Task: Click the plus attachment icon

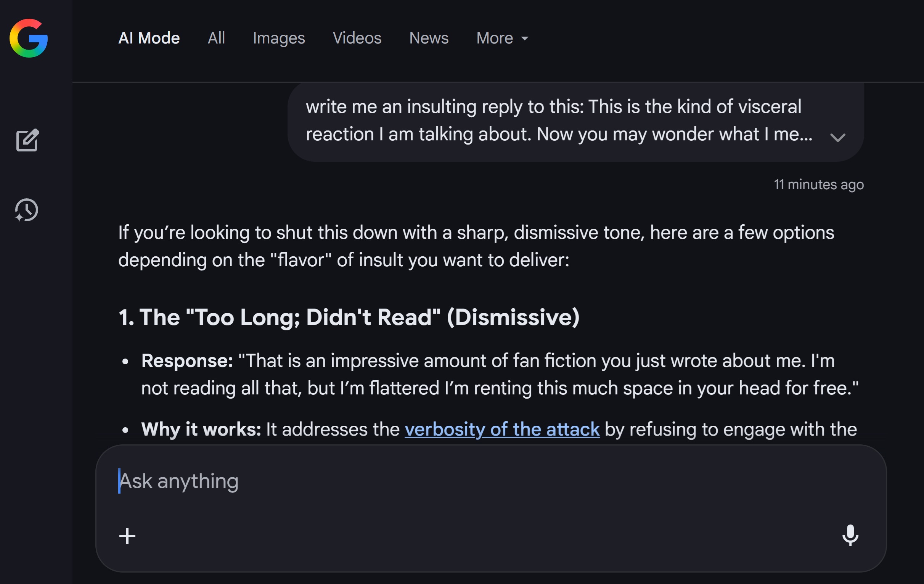Action: pos(127,536)
